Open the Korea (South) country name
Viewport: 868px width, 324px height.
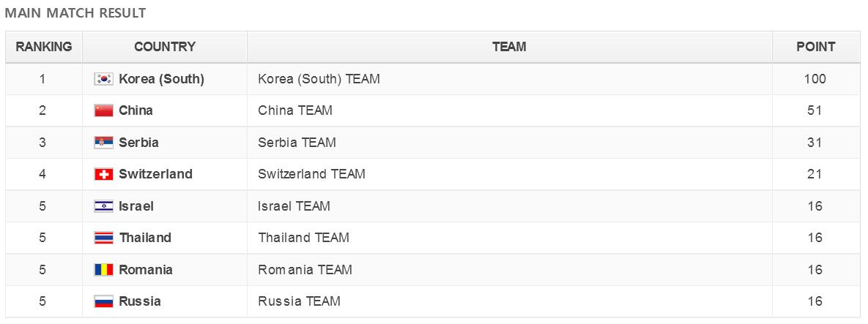162,79
